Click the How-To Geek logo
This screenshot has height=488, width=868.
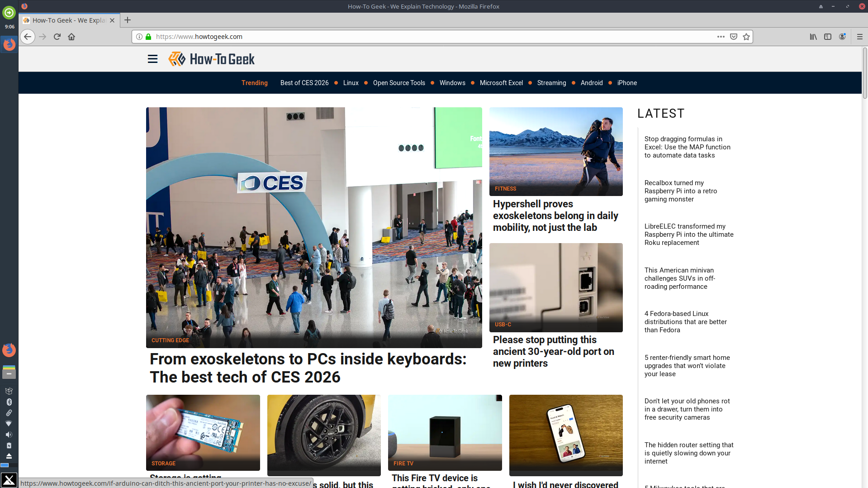[x=211, y=59]
